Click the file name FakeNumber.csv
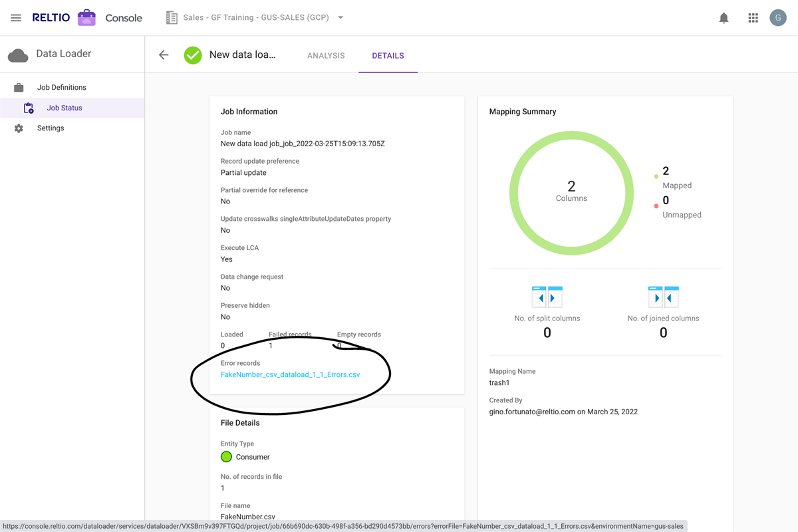Viewport: 798px width, 532px height. [x=248, y=517]
